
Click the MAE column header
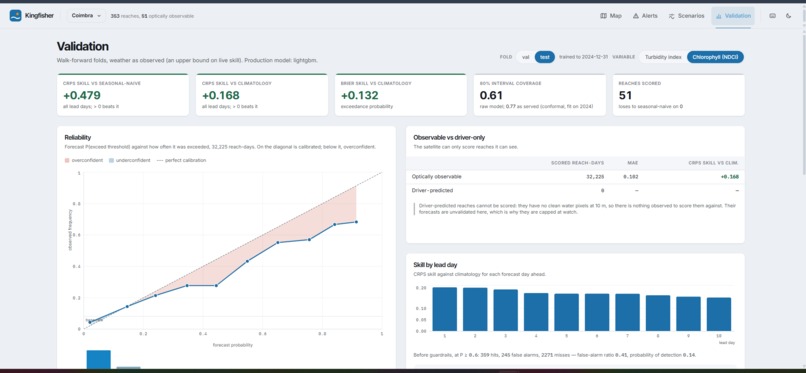pyautogui.click(x=633, y=163)
